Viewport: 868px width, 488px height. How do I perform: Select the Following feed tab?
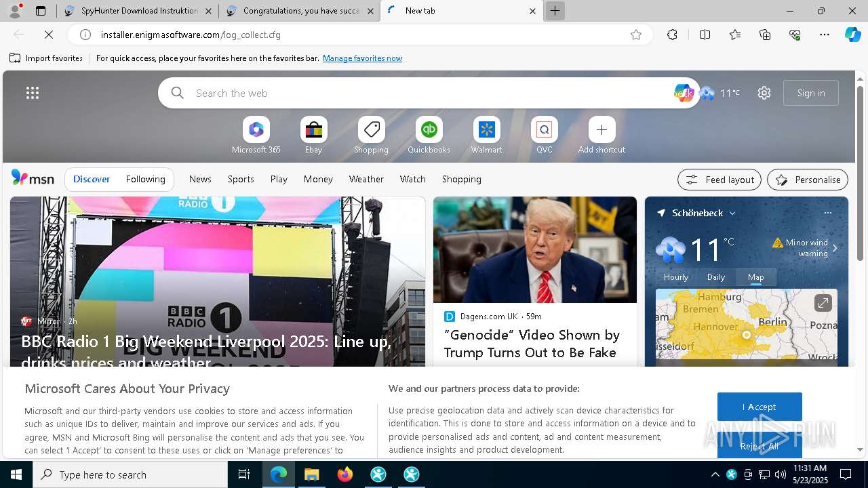(145, 179)
